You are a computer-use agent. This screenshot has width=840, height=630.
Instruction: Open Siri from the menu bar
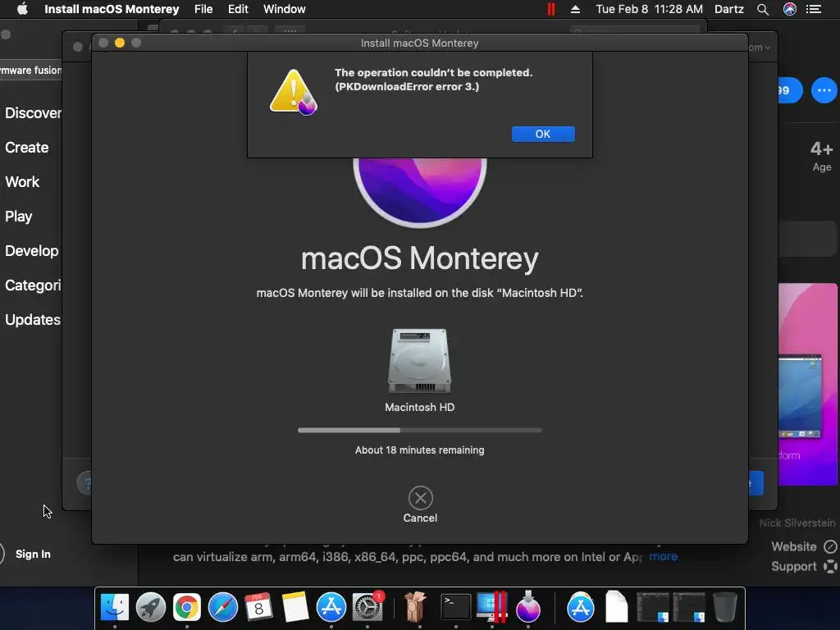pos(790,9)
